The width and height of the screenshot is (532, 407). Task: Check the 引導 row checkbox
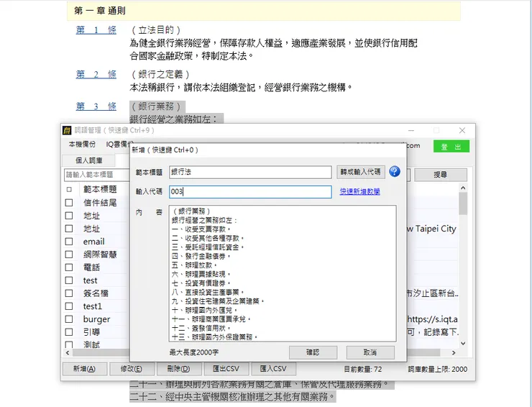tap(69, 331)
